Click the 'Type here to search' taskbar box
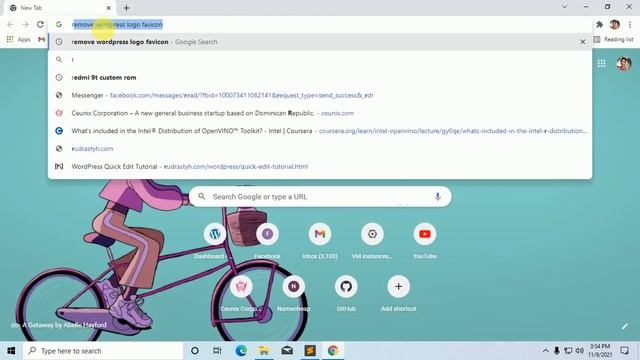Screen dimensions: 640x360 click(x=103, y=351)
